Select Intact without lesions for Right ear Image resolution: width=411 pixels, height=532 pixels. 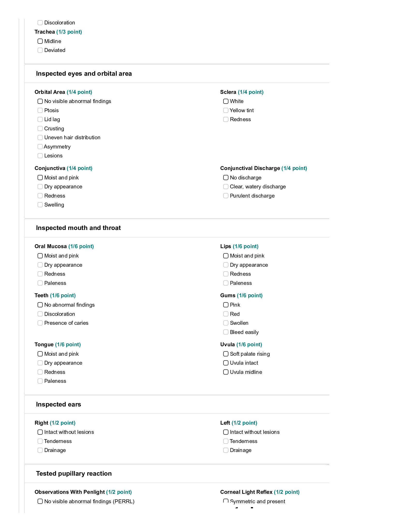[40, 432]
